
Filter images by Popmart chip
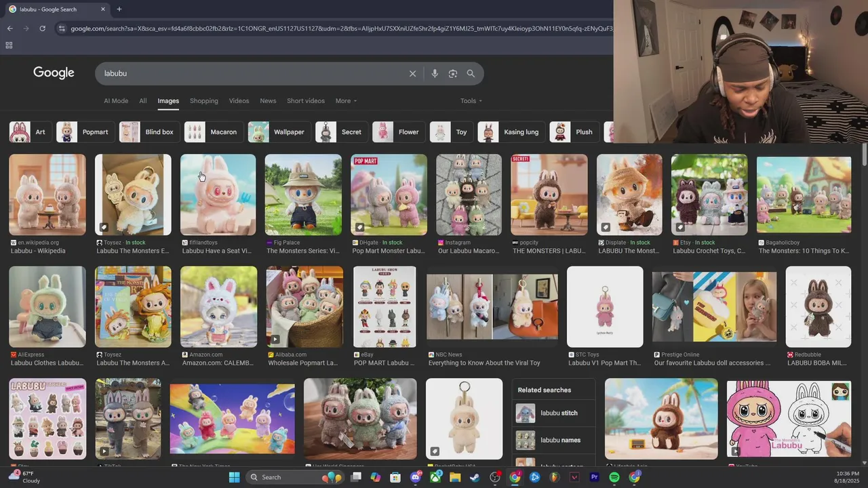click(x=85, y=132)
